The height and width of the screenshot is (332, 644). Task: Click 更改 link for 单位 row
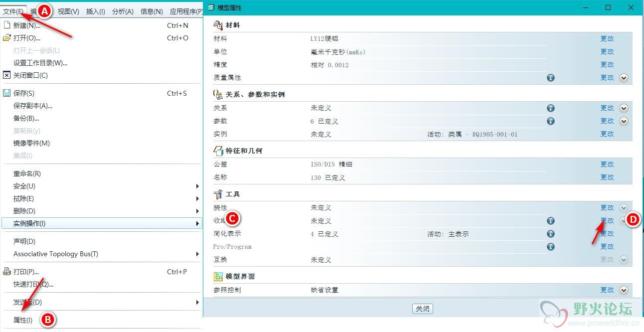pos(607,52)
